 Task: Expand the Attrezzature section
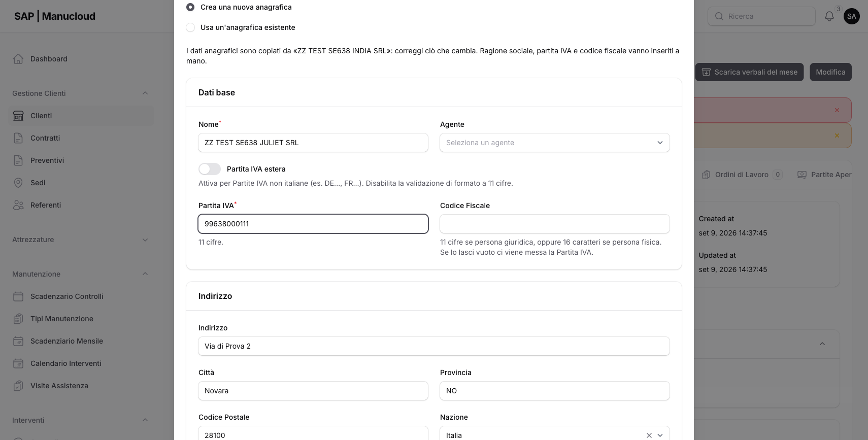coord(145,240)
